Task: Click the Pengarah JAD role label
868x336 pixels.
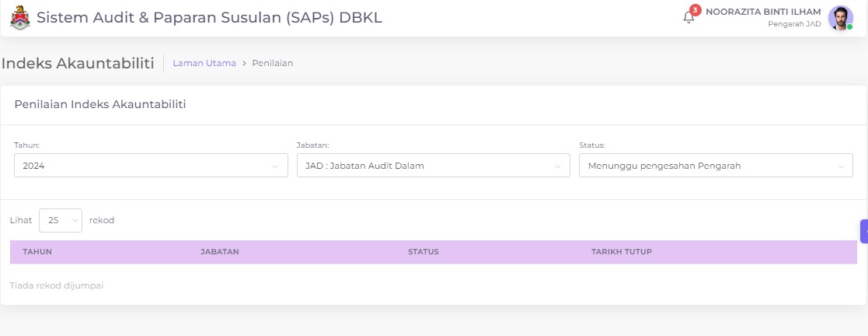Action: pos(794,24)
